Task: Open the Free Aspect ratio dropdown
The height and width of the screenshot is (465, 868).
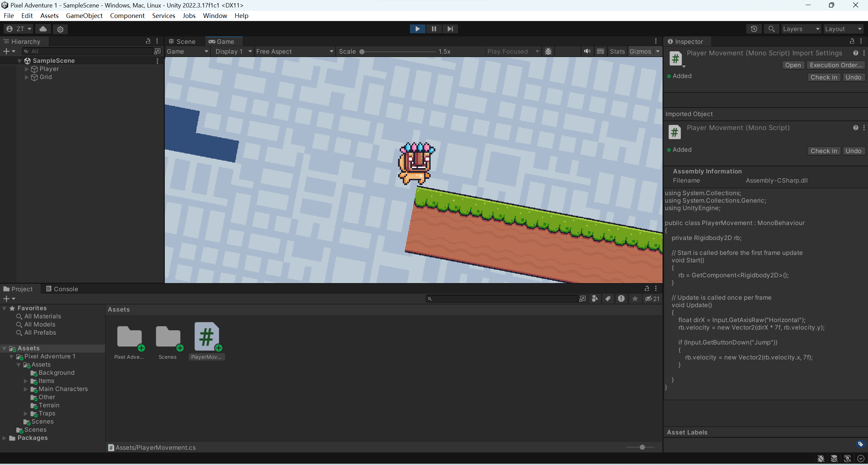Action: point(294,51)
